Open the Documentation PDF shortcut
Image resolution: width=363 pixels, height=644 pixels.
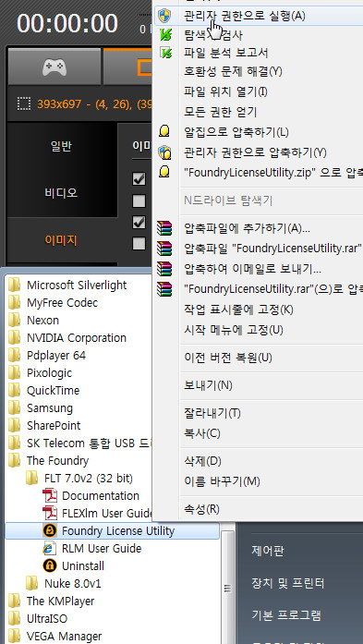tap(101, 496)
